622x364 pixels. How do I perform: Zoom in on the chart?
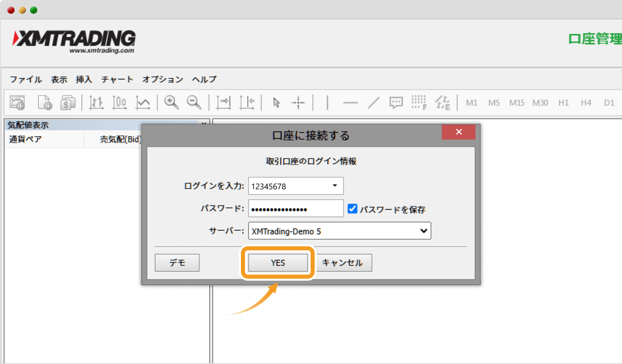click(x=171, y=103)
